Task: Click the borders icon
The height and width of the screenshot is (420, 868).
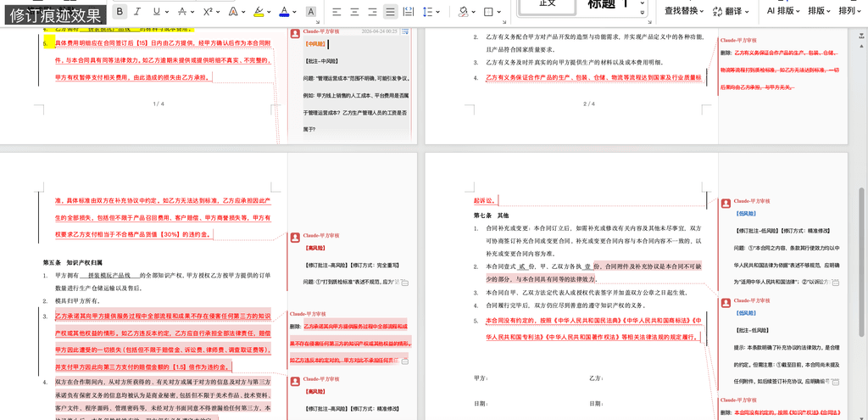Action: coord(489,12)
